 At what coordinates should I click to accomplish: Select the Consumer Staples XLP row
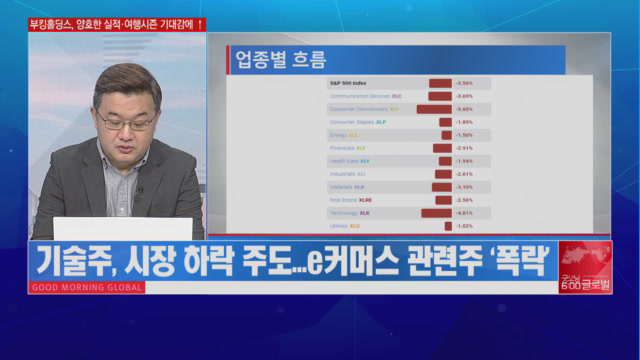[409, 122]
